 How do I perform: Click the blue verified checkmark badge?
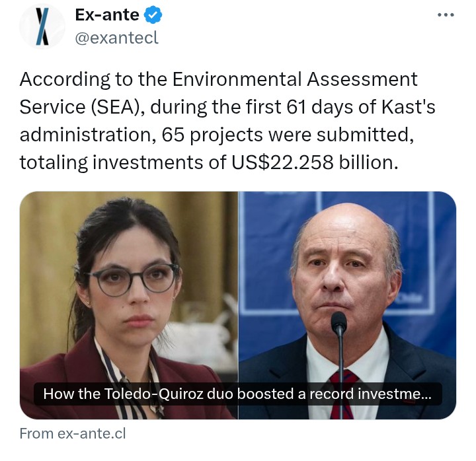point(153,15)
